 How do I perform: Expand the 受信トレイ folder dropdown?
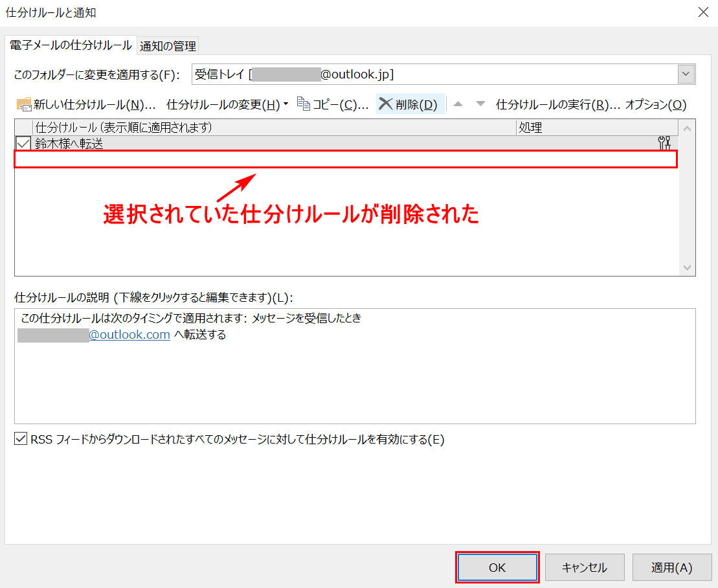click(x=686, y=74)
